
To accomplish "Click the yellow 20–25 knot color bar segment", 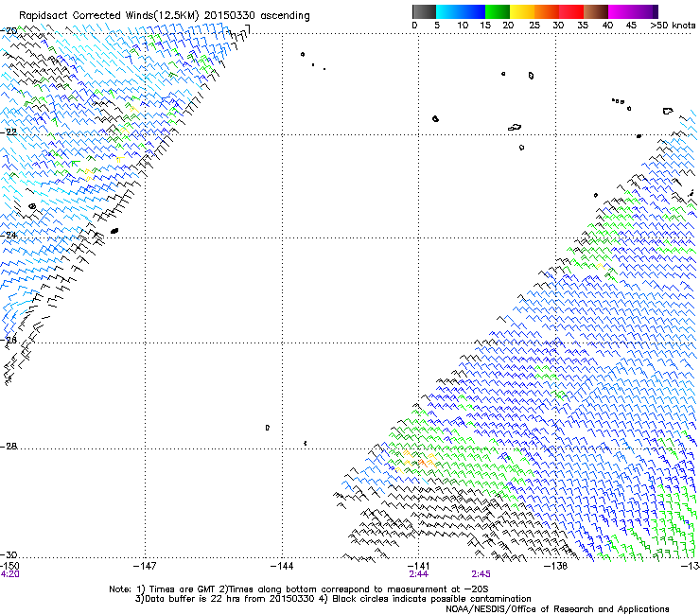I will (522, 11).
